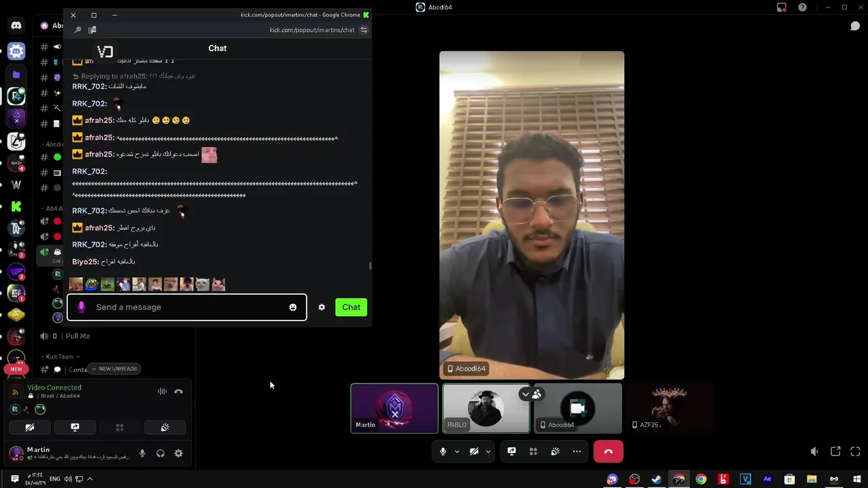Viewport: 868px width, 488px height.
Task: Open Kick chat settings gear
Action: pyautogui.click(x=321, y=307)
